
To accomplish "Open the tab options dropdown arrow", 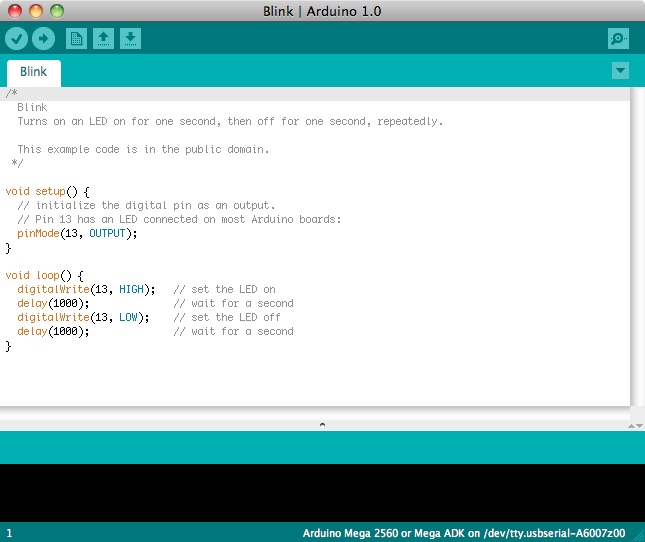I will pos(620,71).
